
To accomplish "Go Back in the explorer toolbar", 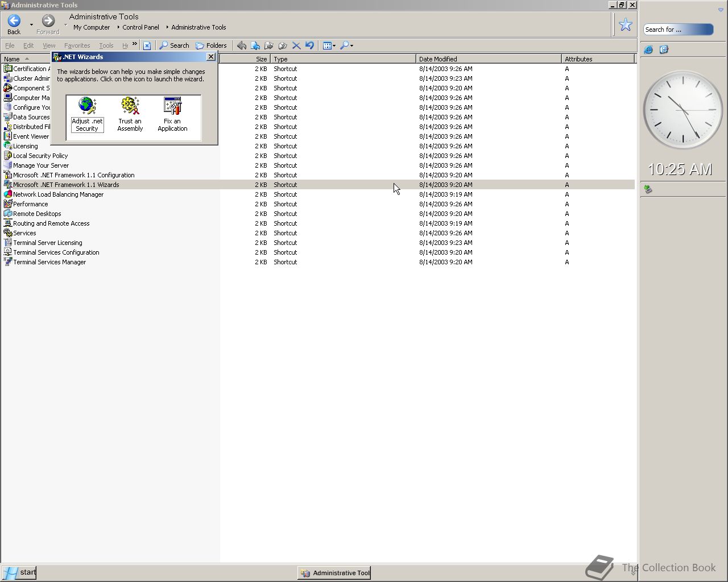I will point(14,24).
